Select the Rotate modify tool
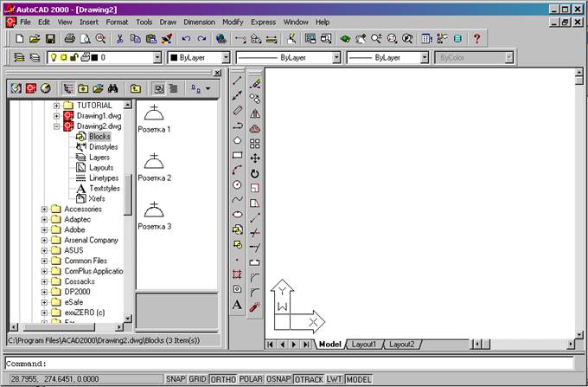The height and width of the screenshot is (387, 588). point(255,173)
